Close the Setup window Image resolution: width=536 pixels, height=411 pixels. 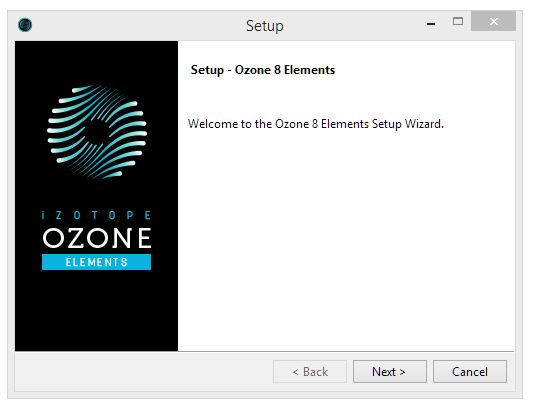tap(493, 21)
